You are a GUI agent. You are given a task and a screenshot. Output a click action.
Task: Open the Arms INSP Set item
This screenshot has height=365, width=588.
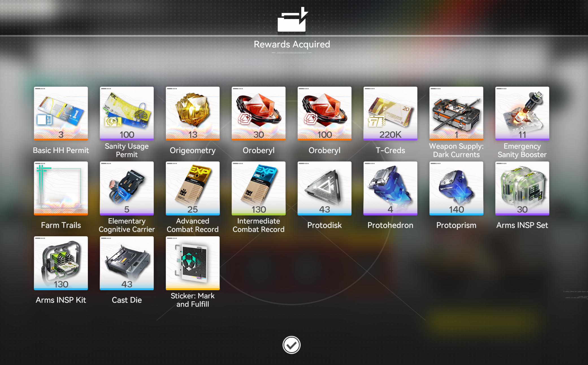(522, 188)
